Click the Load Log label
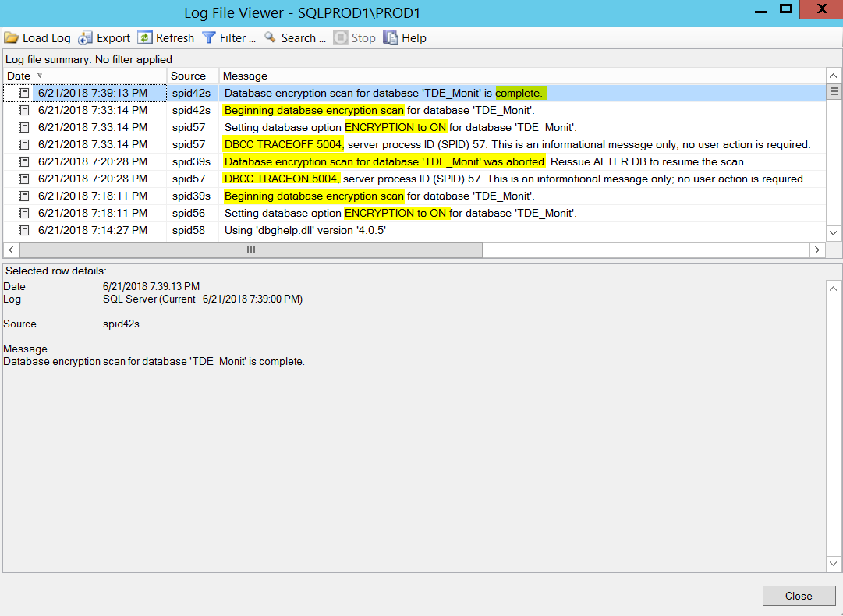This screenshot has height=616, width=843. [x=47, y=38]
